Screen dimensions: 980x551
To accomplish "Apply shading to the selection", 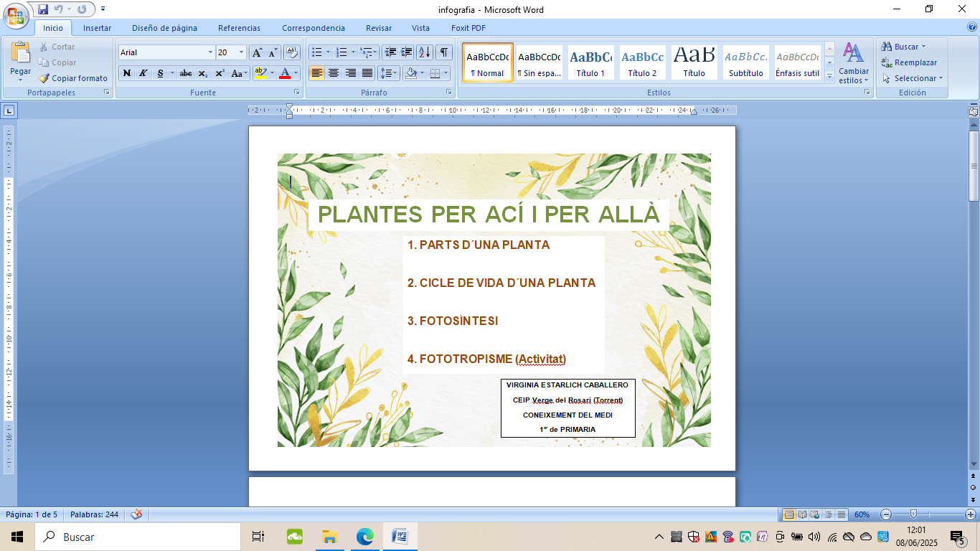I will [x=411, y=75].
